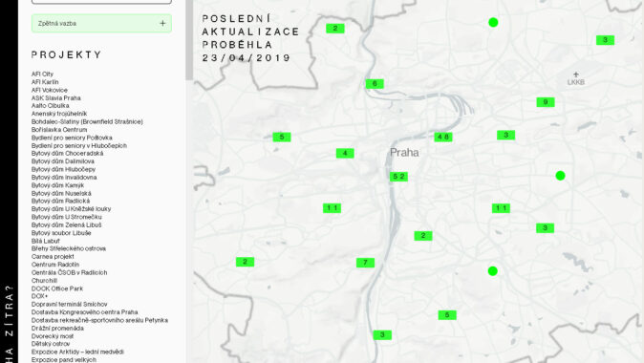This screenshot has width=644, height=363.
Task: Select the cluster marker labeled 9
Action: click(546, 102)
